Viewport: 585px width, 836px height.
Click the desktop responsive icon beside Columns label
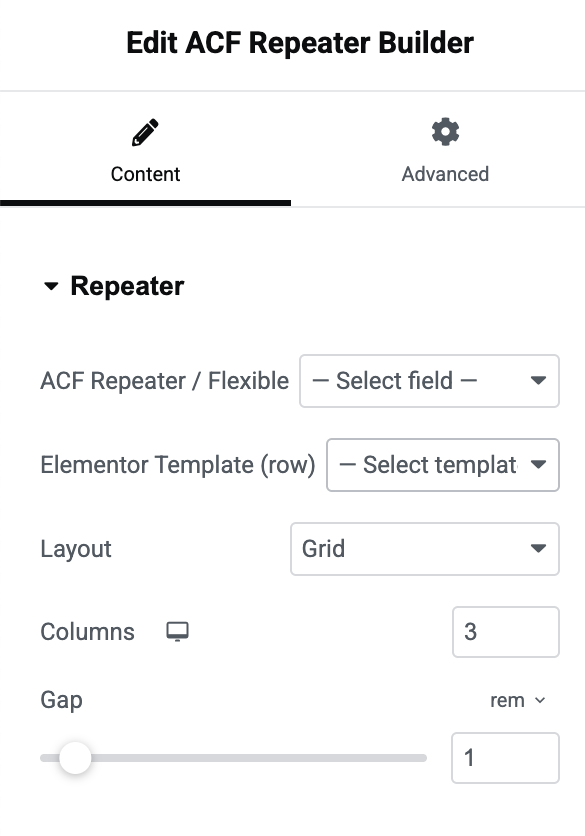point(177,632)
